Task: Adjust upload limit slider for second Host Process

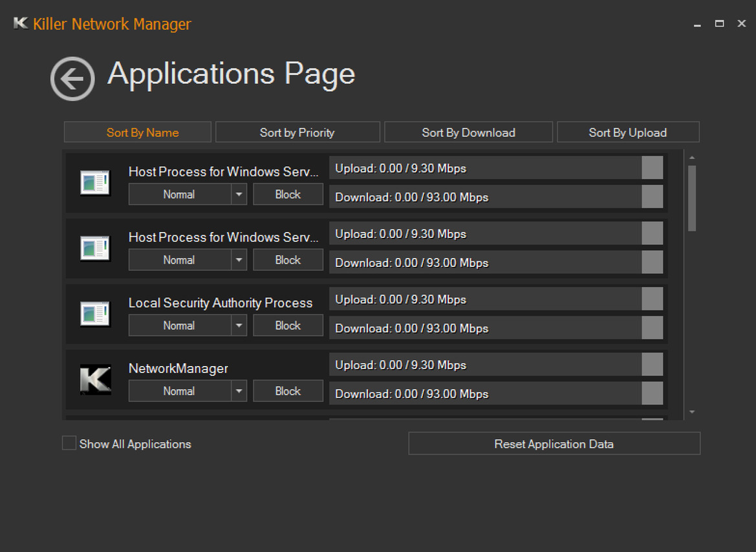Action: pyautogui.click(x=653, y=233)
